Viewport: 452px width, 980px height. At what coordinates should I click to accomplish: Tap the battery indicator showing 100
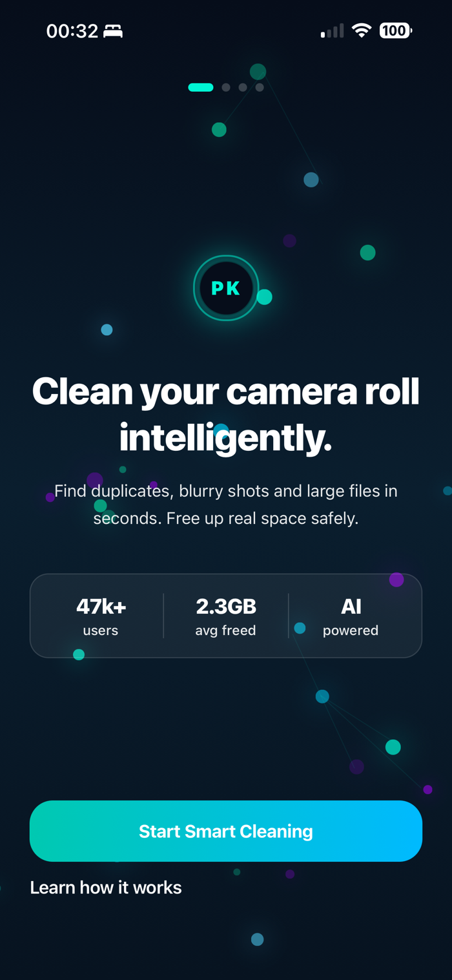pyautogui.click(x=395, y=30)
